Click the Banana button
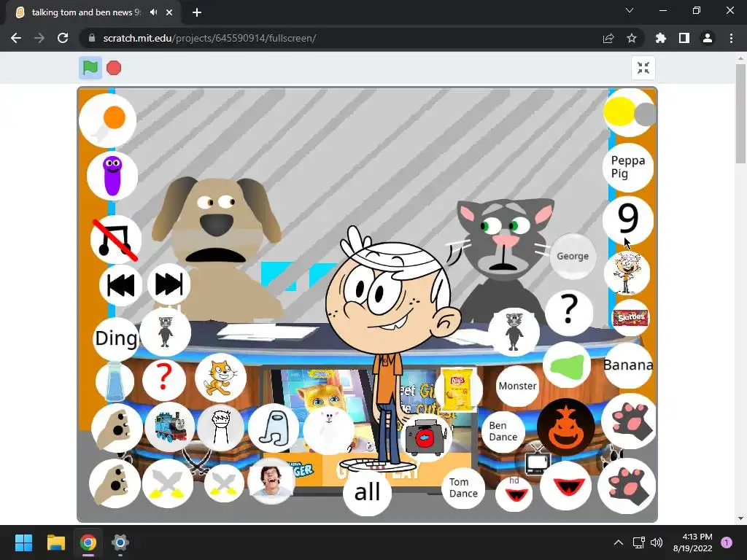Screen dimensions: 747x560 coord(628,365)
